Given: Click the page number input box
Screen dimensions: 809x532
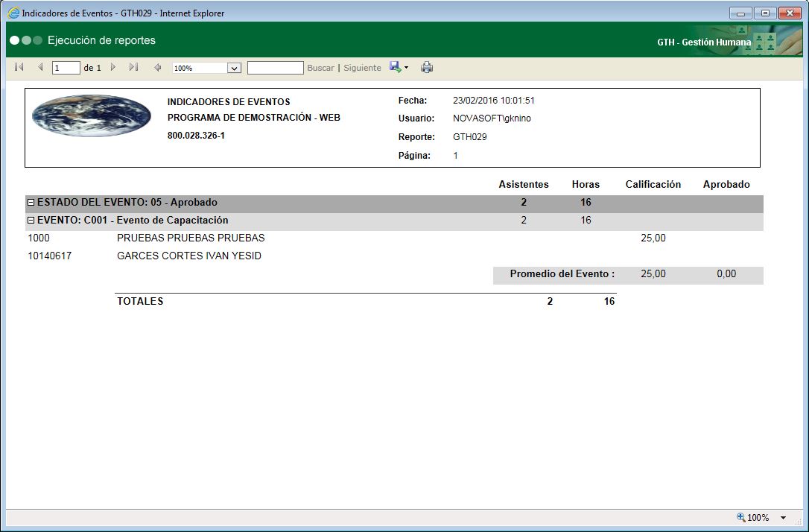Looking at the screenshot, I should tap(66, 67).
